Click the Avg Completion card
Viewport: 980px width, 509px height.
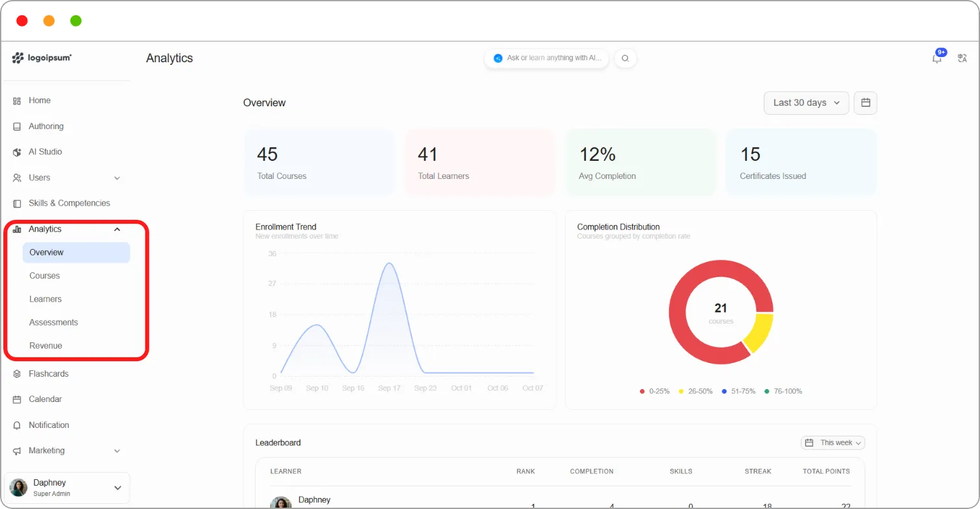[641, 162]
